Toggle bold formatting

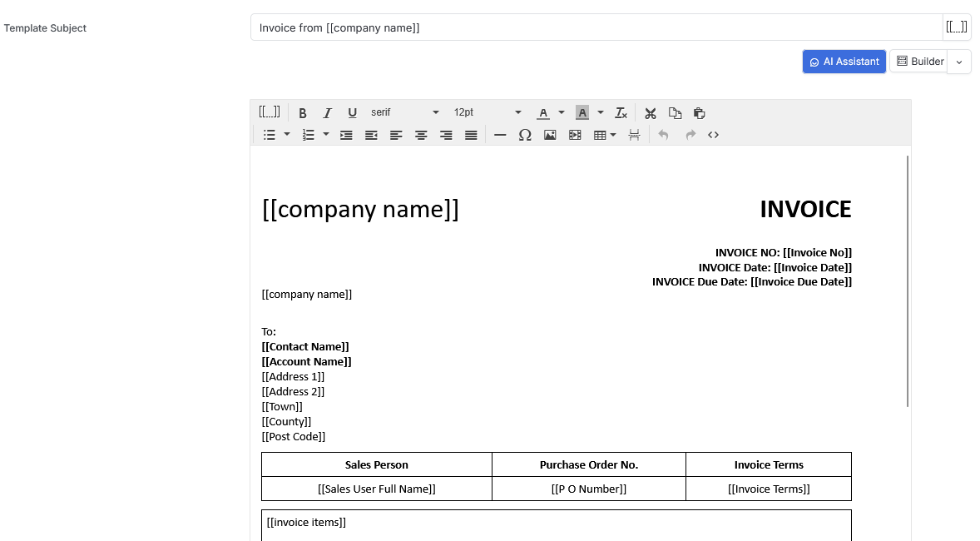pos(303,113)
